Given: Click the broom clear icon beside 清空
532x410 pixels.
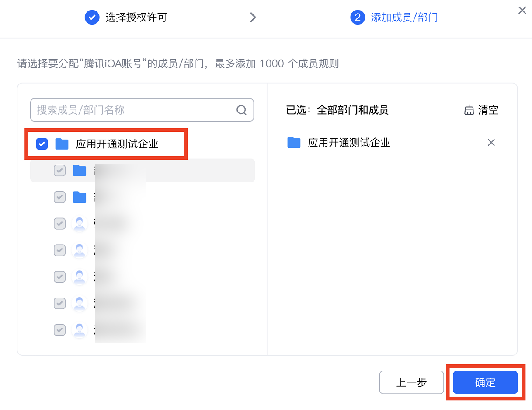Looking at the screenshot, I should coord(469,110).
